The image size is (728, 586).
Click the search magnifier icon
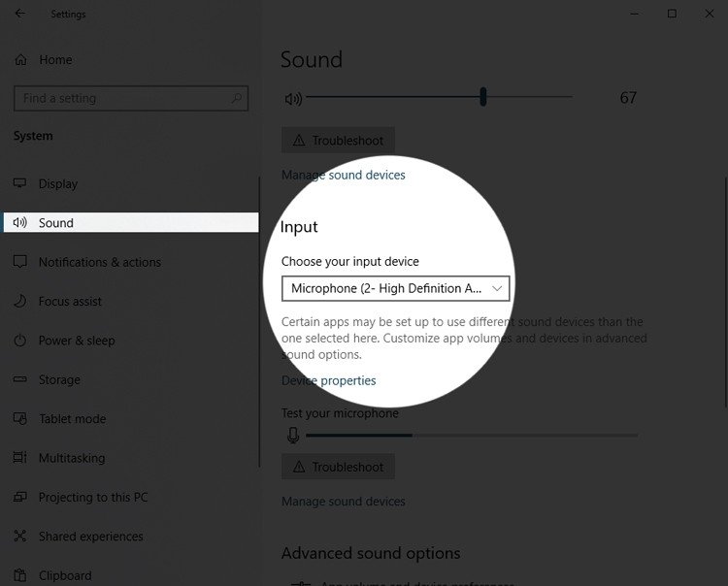[236, 98]
